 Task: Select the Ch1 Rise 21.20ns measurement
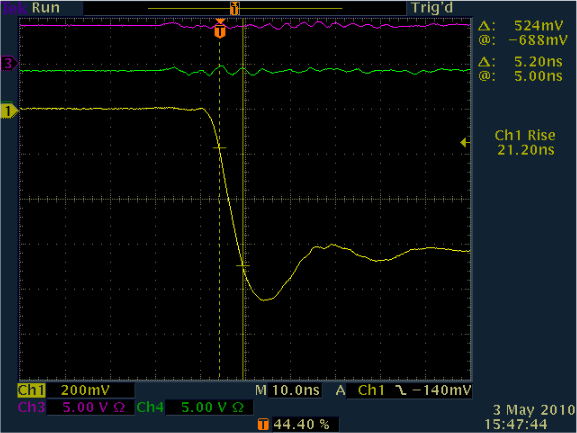point(525,142)
